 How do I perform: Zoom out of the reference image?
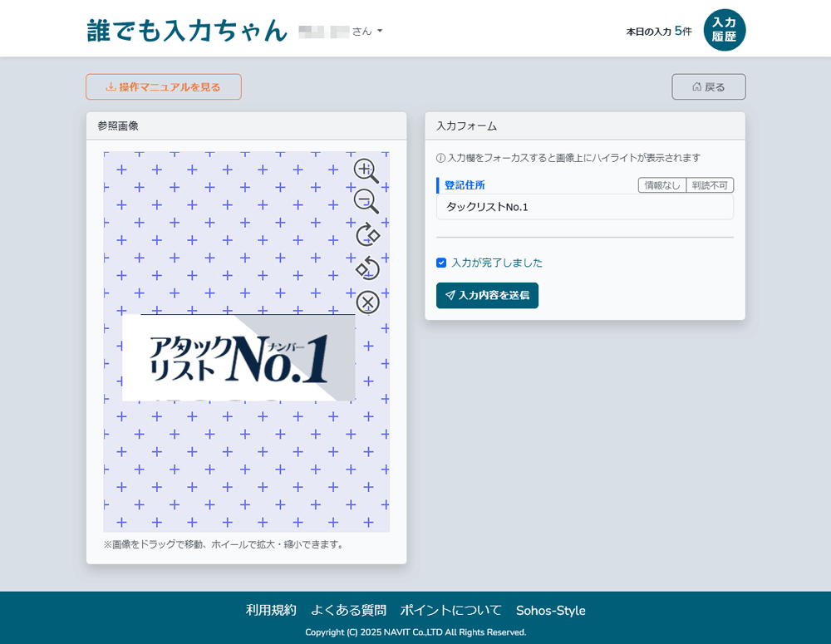pyautogui.click(x=366, y=201)
